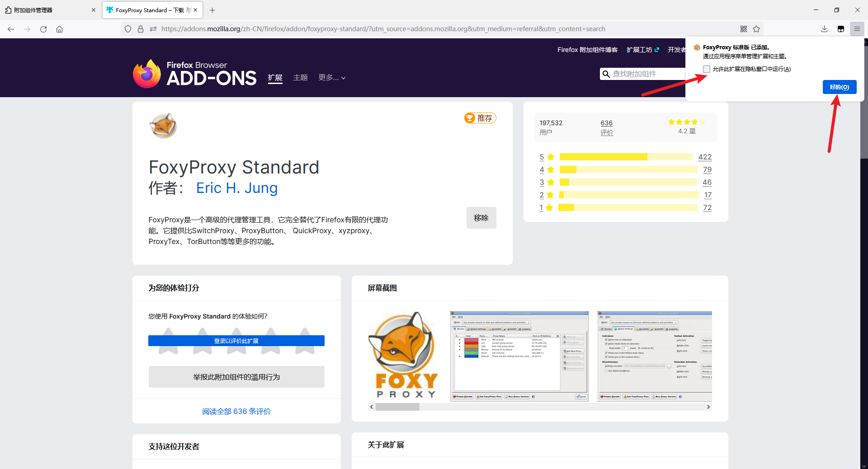Expand the 更多... dropdown menu

click(x=332, y=78)
